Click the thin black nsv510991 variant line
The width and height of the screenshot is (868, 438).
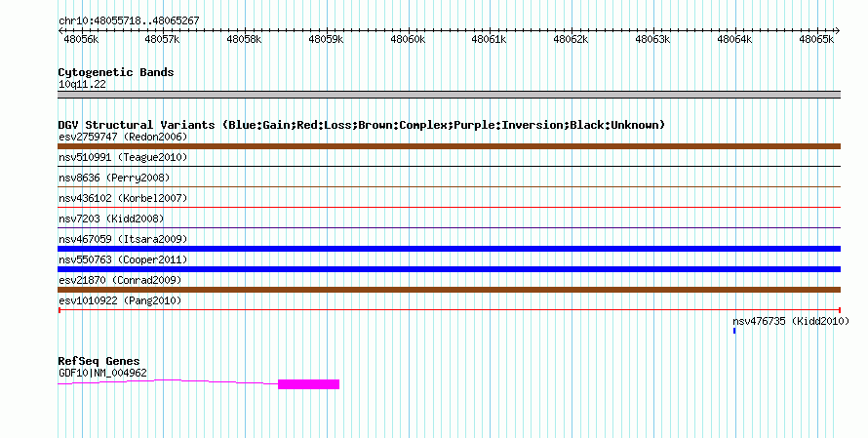tap(449, 166)
